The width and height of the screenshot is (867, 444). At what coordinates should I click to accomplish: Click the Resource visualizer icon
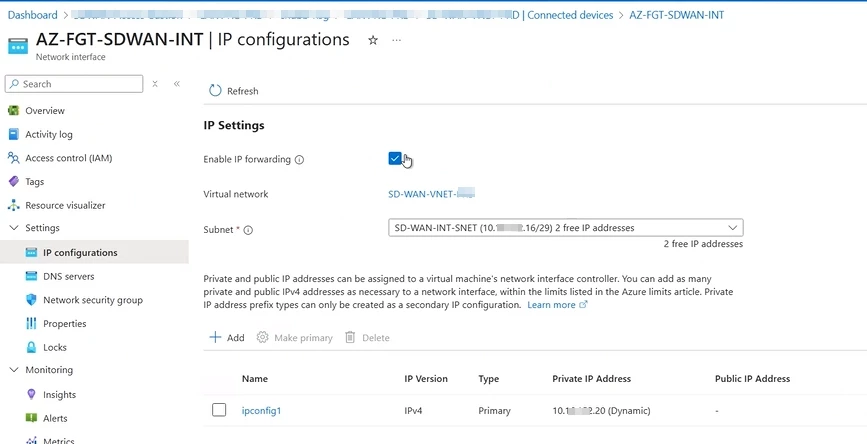tap(14, 205)
